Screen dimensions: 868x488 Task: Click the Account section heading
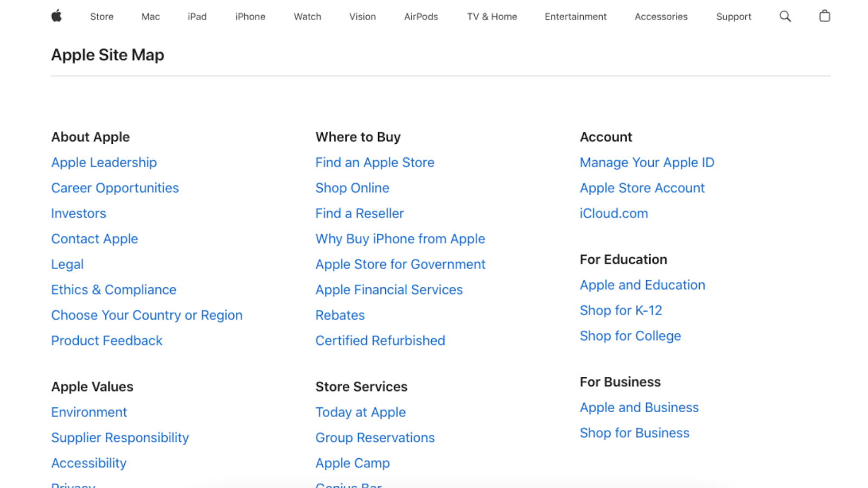pyautogui.click(x=606, y=137)
